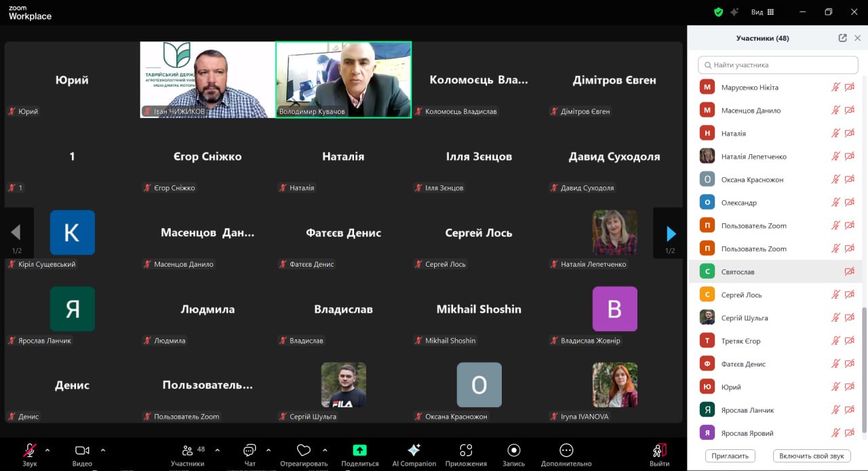Select Mikhail Shoshin gallery tile
Viewport: 868px width, 471px height.
coord(479,309)
